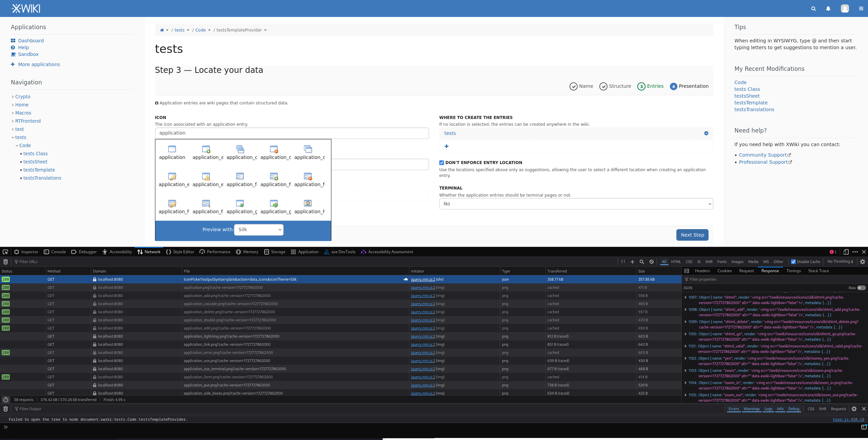This screenshot has width=868, height=440.
Task: Filter network requests by Images
Action: coord(737,262)
